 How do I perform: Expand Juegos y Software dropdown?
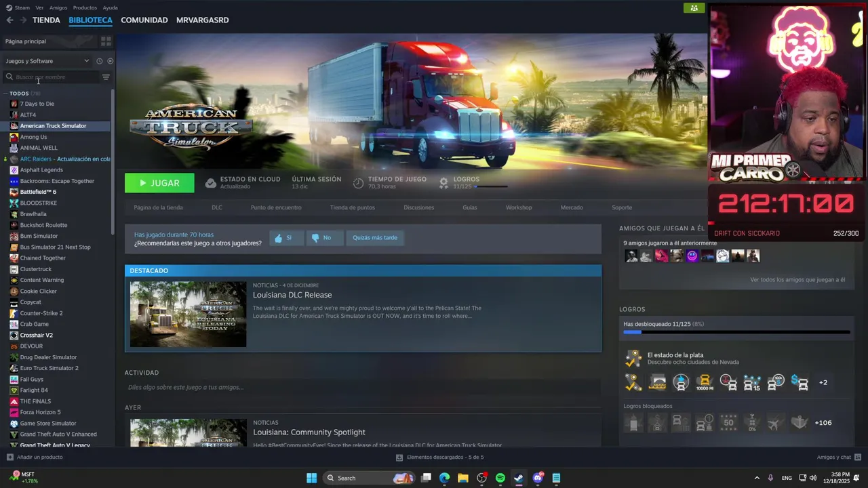click(x=86, y=61)
